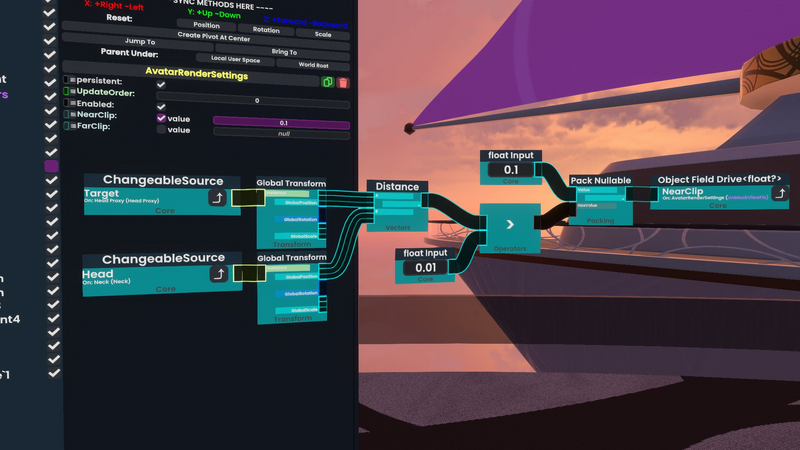Click the Jump To button
This screenshot has height=450, width=800.
(139, 41)
